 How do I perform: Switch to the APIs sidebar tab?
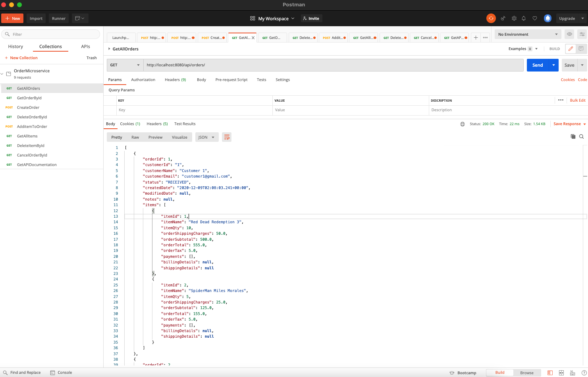pos(85,46)
